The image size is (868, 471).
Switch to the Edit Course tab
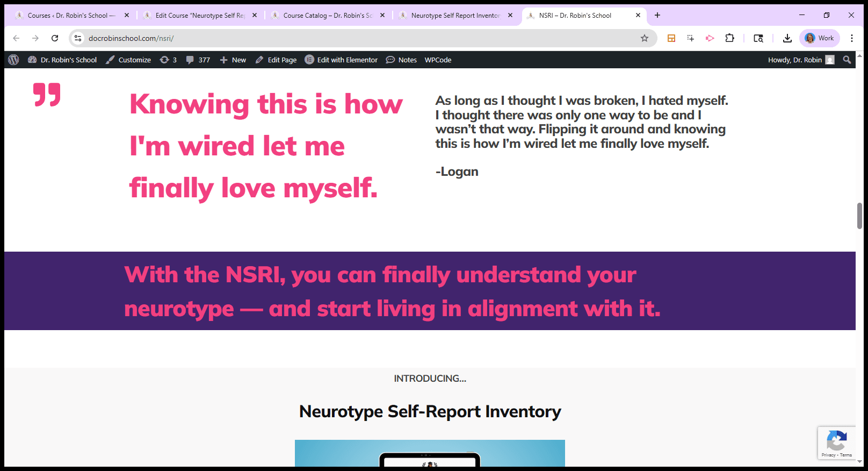click(200, 16)
